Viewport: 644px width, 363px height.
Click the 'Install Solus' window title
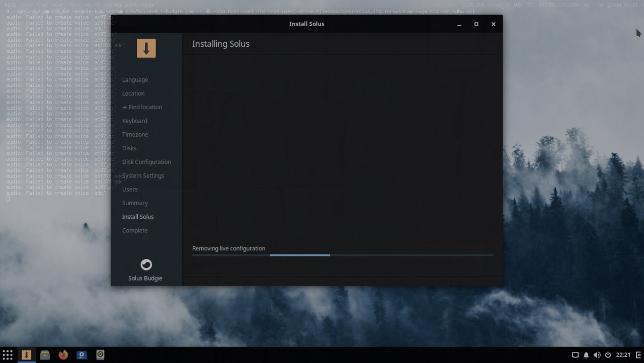[307, 24]
